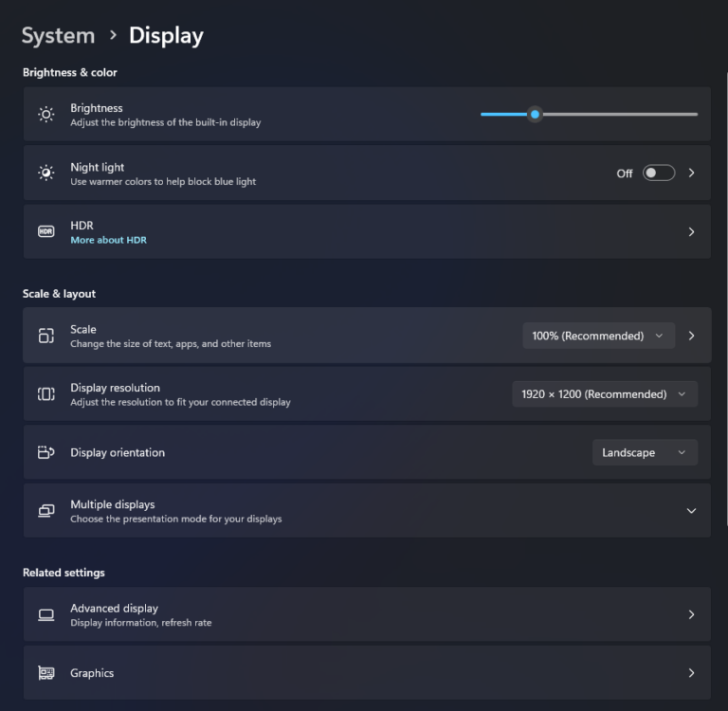Turn on the Night light toggle

[x=658, y=173]
